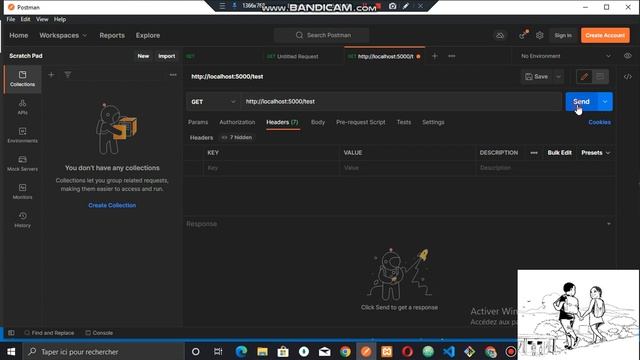Open the Console in status bar
Screen dimensions: 640x360
pyautogui.click(x=99, y=333)
